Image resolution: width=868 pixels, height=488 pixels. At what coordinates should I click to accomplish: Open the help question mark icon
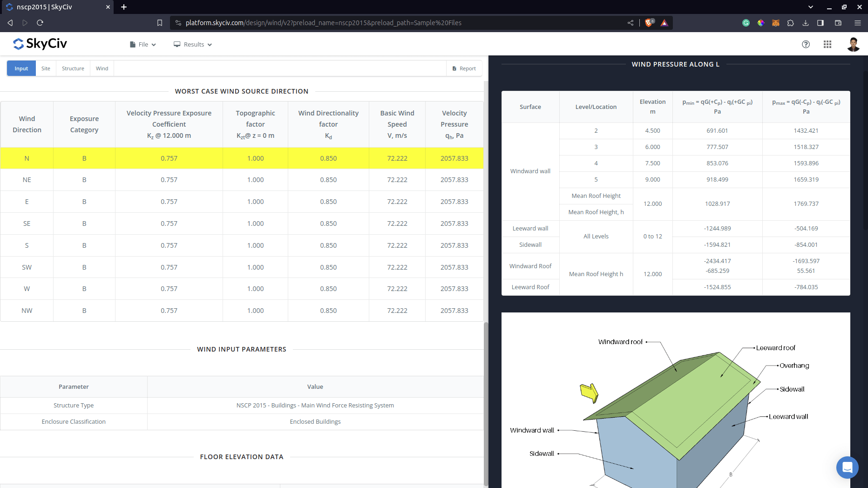point(806,44)
